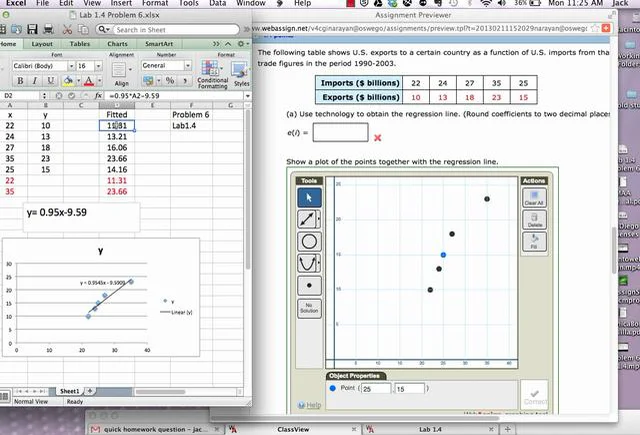Switch to Layout ribbon tab

42,44
